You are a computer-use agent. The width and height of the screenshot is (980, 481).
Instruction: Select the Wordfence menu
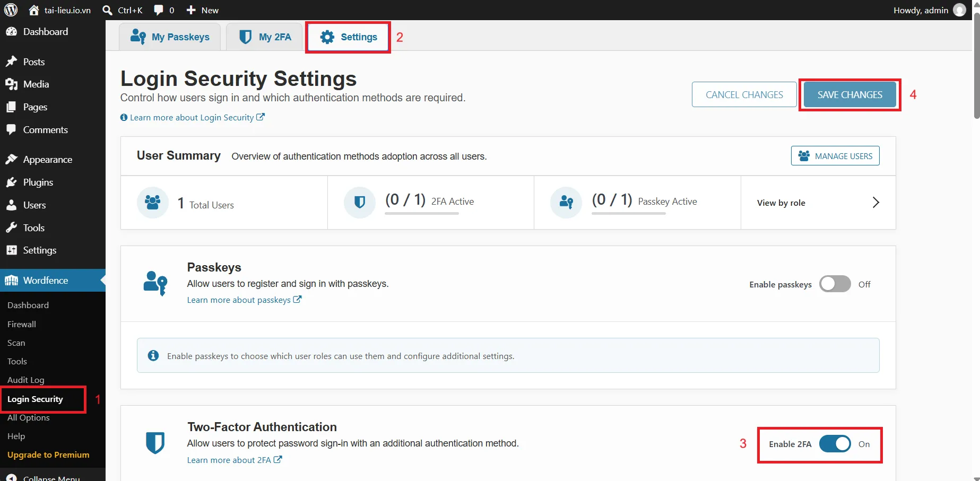(x=53, y=281)
